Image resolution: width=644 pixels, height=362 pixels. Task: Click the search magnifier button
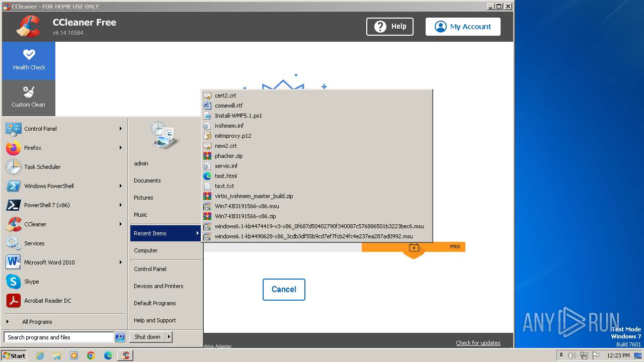click(120, 337)
